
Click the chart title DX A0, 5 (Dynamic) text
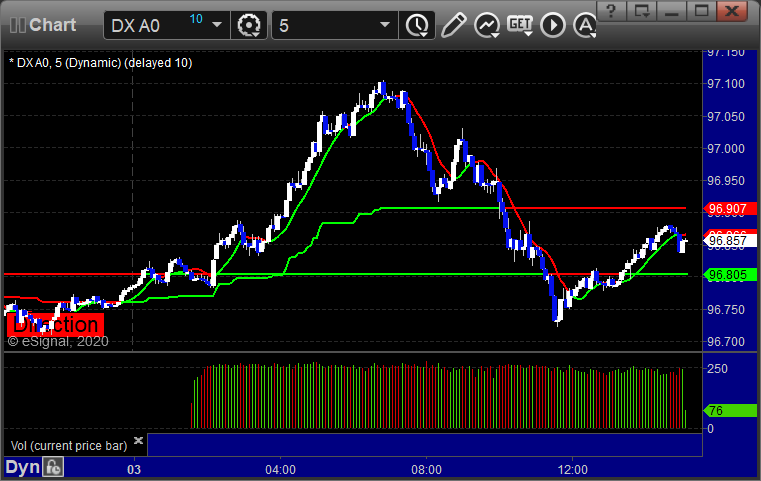point(101,63)
